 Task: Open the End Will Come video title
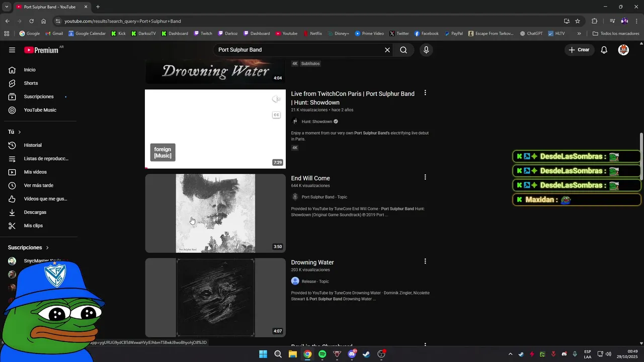click(310, 178)
